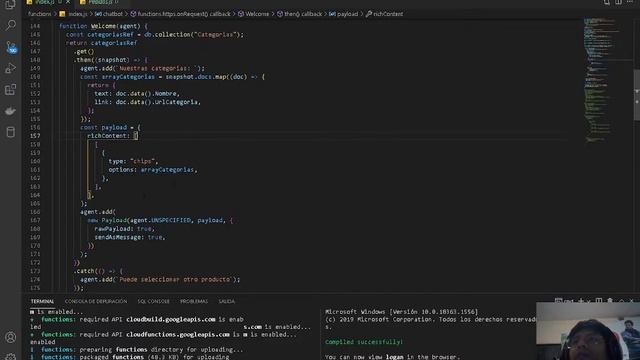Maximize the panel with the up chevron
640x360 pixels.
[x=621, y=301]
